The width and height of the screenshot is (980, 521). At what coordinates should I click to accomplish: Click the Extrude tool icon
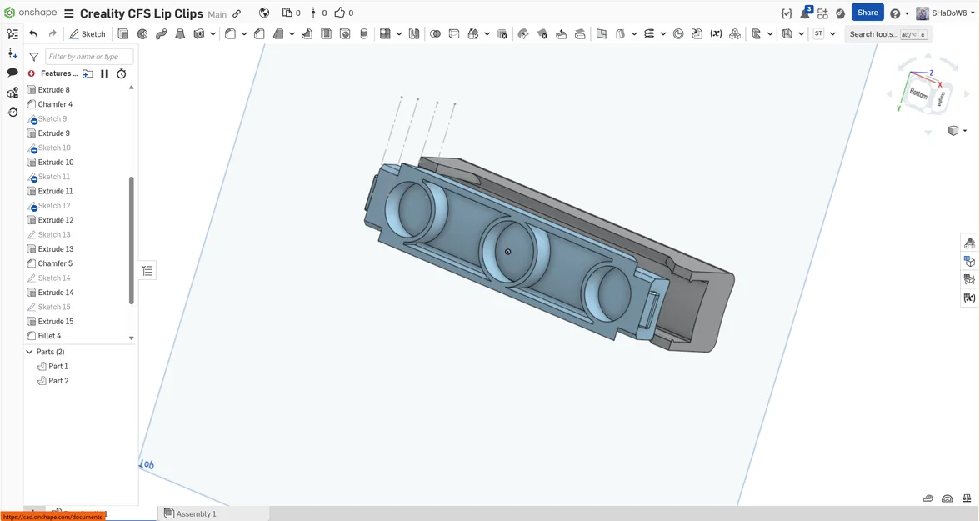pos(123,34)
